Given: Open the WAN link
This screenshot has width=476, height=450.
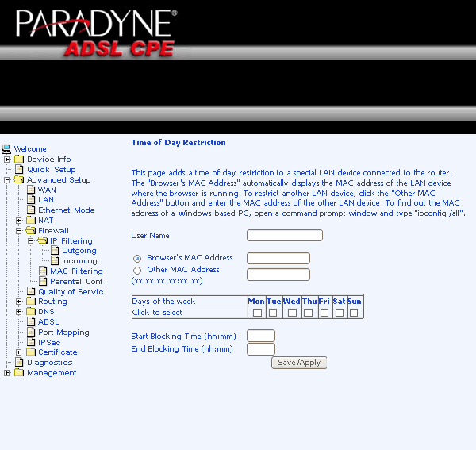Looking at the screenshot, I should [47, 190].
